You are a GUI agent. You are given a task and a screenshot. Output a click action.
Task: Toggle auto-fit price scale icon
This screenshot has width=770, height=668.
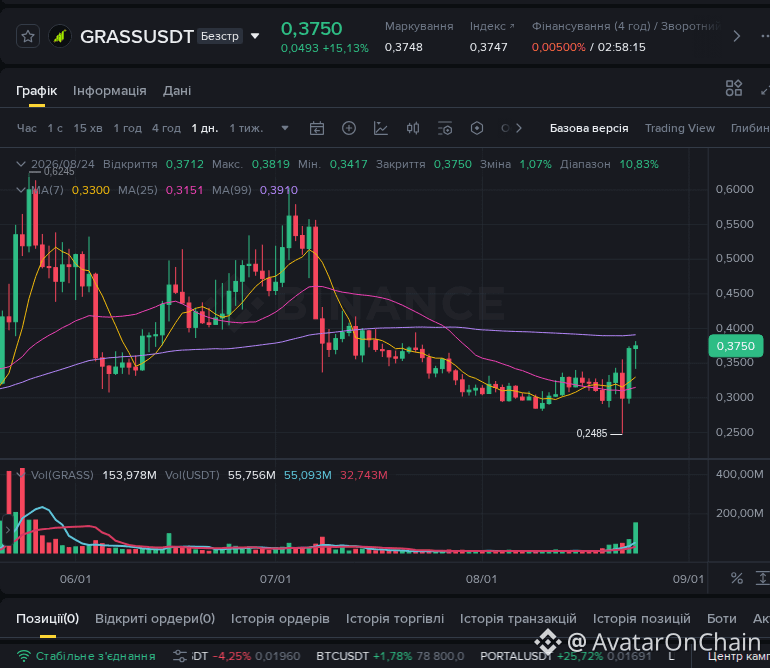pyautogui.click(x=763, y=578)
